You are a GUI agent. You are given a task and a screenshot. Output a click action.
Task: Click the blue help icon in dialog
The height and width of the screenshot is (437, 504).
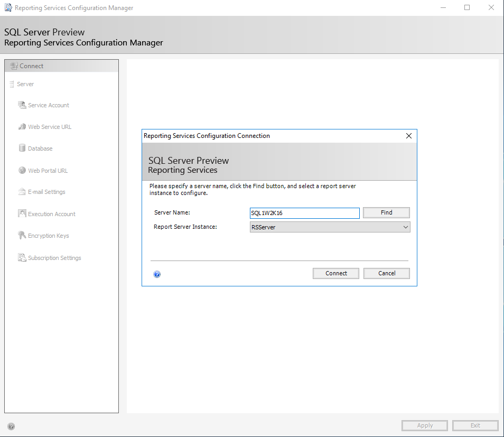(x=157, y=274)
